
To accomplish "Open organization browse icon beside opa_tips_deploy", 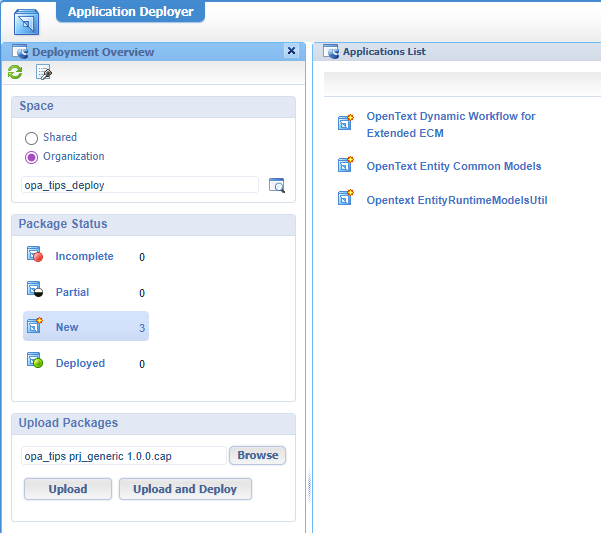I will (x=277, y=185).
